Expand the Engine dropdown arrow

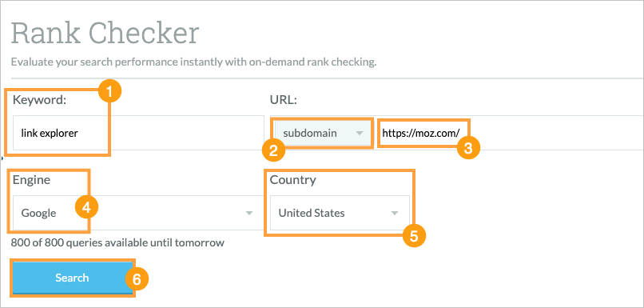pyautogui.click(x=249, y=213)
